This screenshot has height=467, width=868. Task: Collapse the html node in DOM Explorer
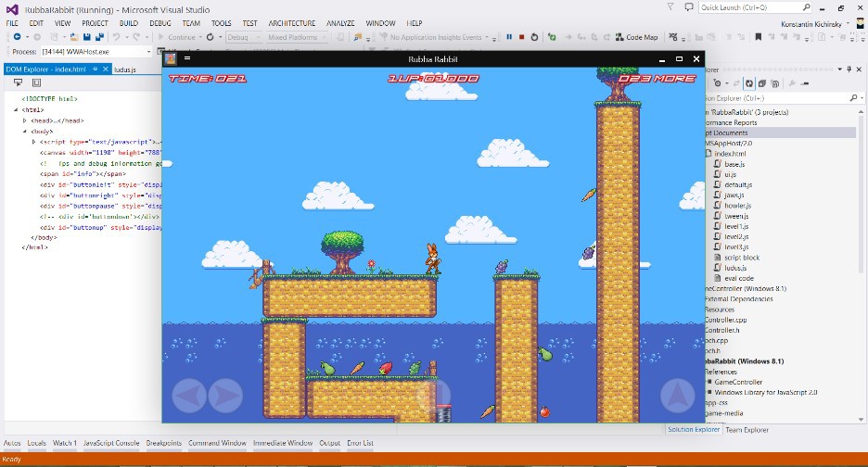coord(16,109)
